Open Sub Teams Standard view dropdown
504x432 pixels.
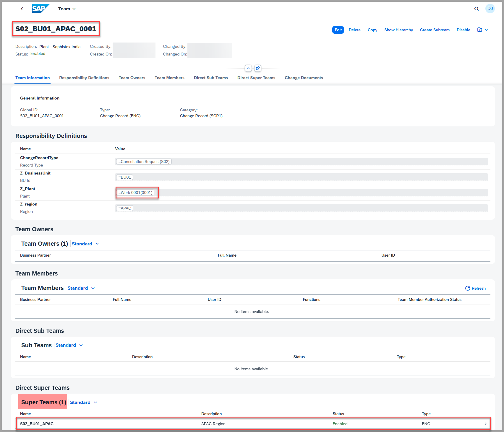(69, 345)
